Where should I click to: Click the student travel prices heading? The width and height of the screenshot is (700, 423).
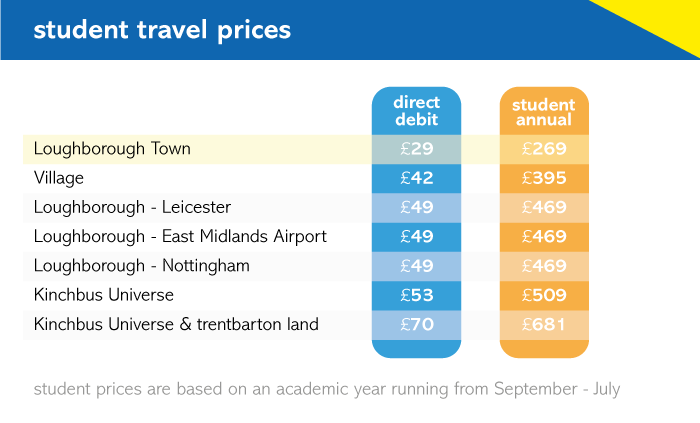[162, 30]
